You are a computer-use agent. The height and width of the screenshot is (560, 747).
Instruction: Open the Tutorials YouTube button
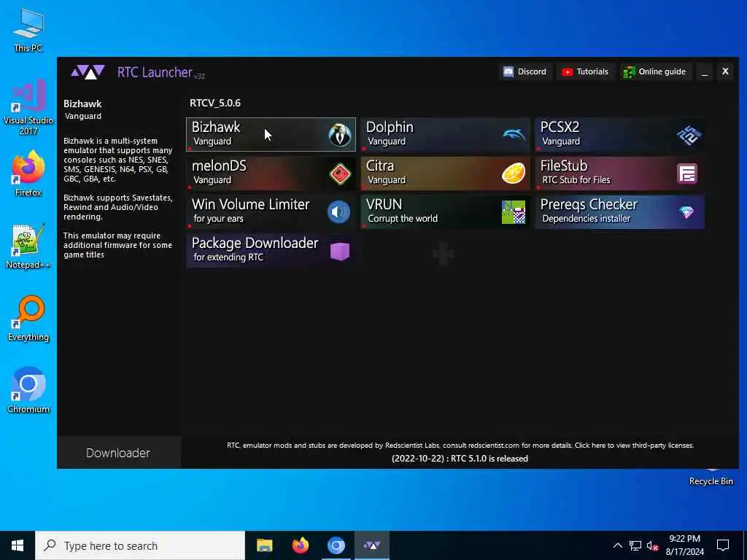coord(586,71)
